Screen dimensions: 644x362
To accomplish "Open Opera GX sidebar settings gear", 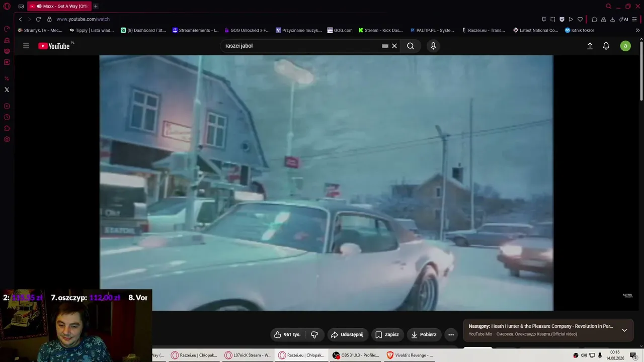I will click(x=7, y=139).
